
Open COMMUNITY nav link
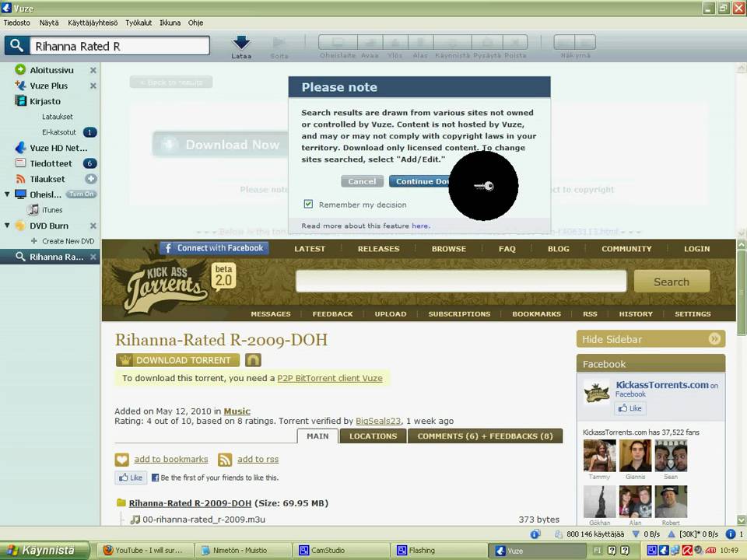[626, 249]
